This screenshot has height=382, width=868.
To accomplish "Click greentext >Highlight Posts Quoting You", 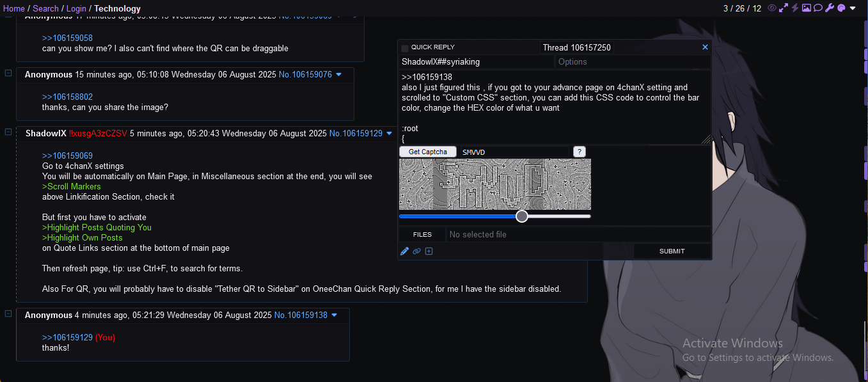I will point(97,228).
